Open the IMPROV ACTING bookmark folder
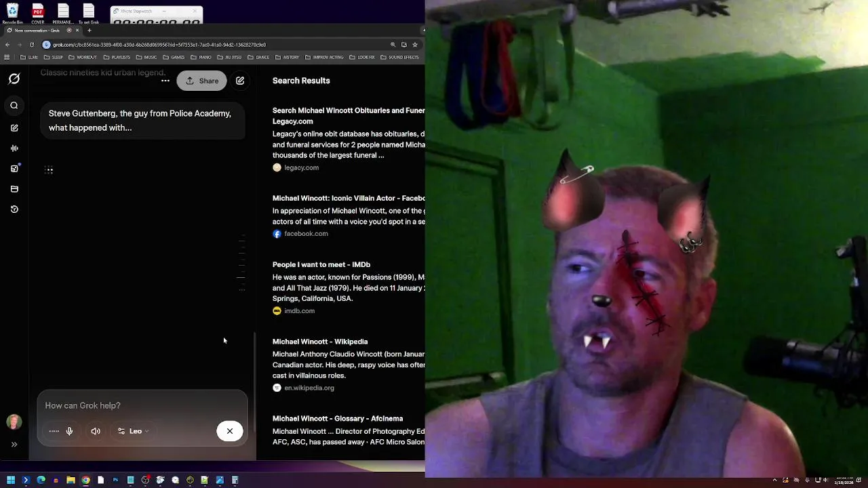This screenshot has height=488, width=868. pos(324,58)
